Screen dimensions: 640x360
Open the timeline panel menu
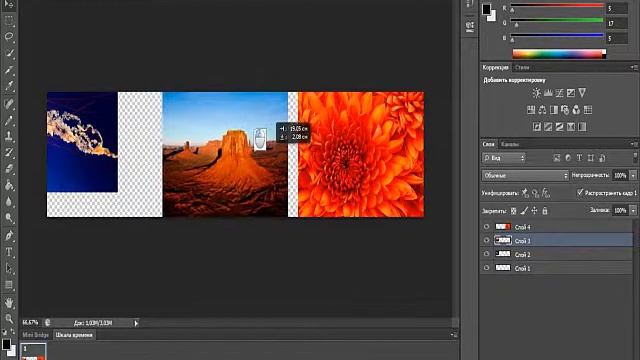pyautogui.click(x=454, y=335)
